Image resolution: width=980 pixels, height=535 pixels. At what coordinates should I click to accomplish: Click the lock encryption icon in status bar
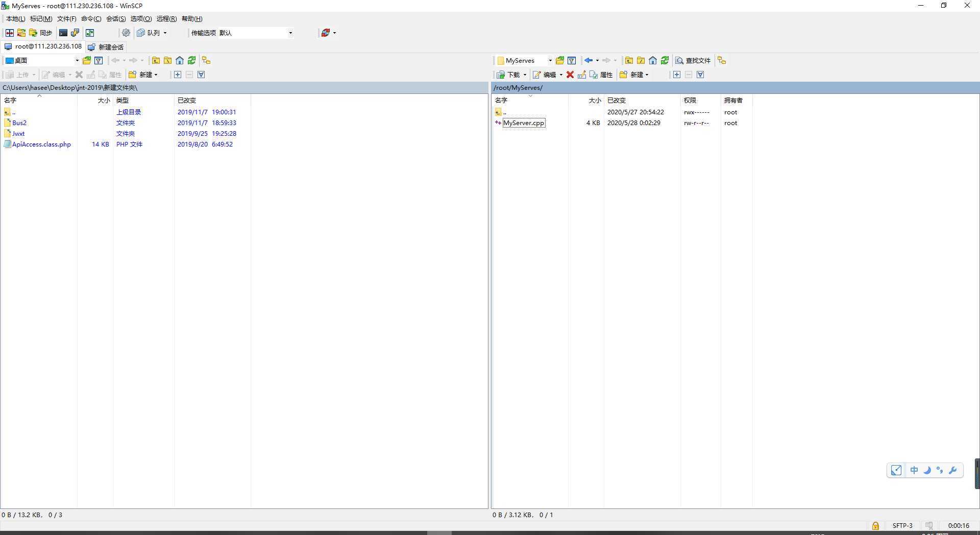[x=875, y=525]
